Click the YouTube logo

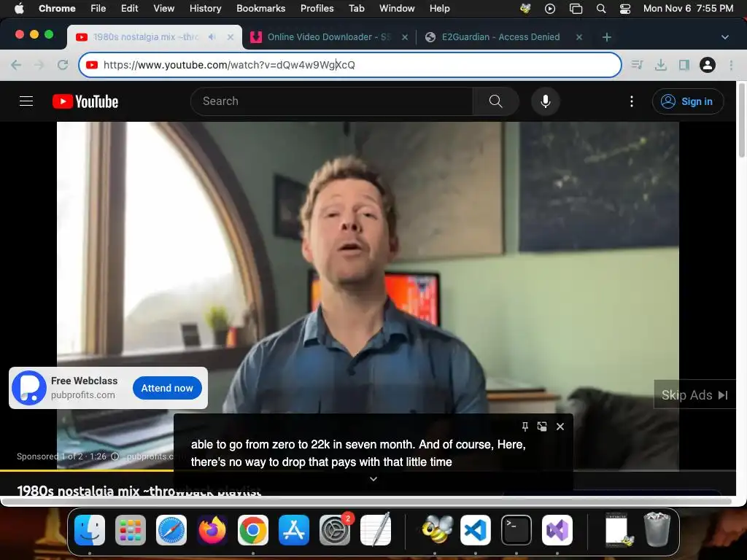tap(85, 101)
